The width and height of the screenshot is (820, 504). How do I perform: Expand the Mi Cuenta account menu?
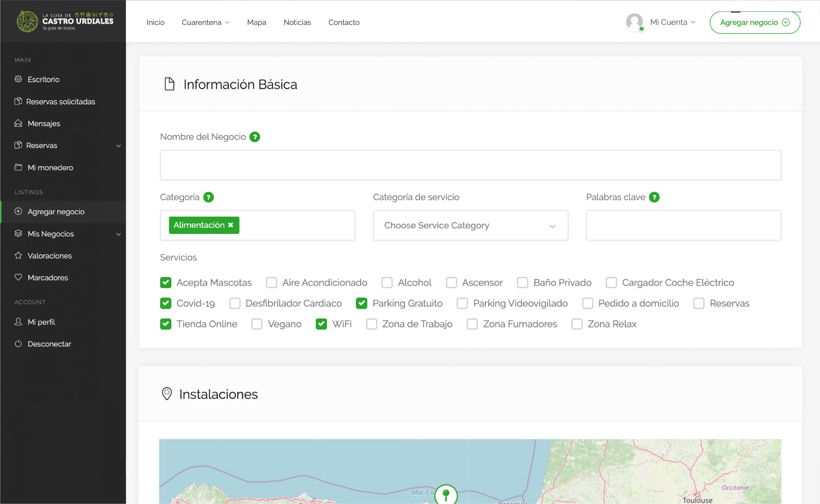pyautogui.click(x=673, y=22)
